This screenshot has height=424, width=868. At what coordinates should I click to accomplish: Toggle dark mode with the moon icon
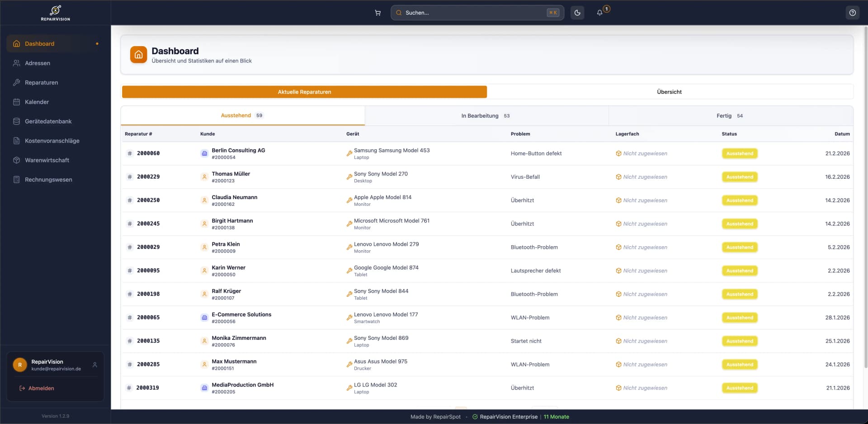click(577, 12)
